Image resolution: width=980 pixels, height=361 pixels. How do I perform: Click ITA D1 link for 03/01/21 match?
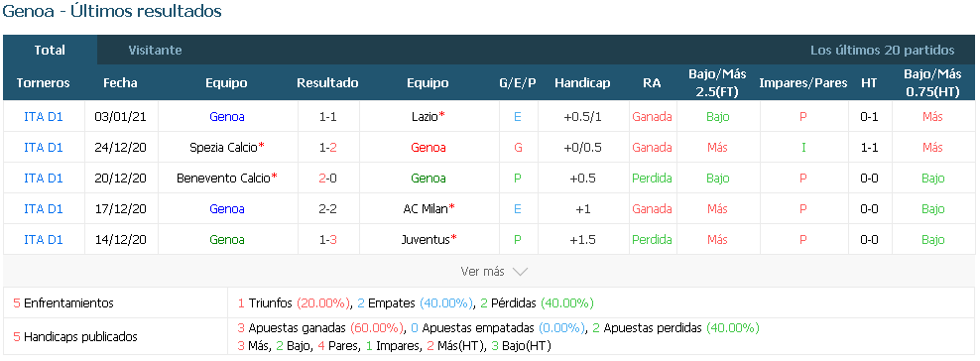tap(43, 117)
